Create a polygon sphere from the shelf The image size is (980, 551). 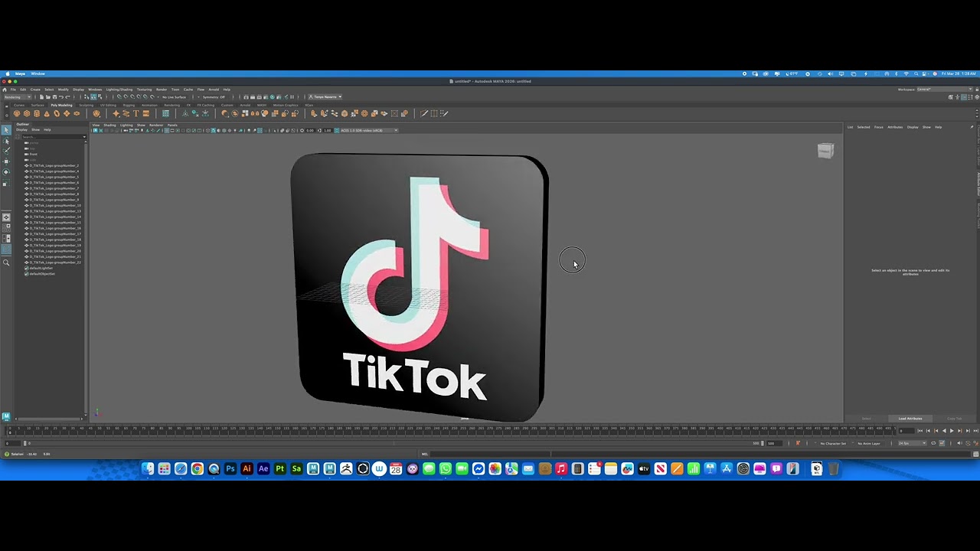17,113
